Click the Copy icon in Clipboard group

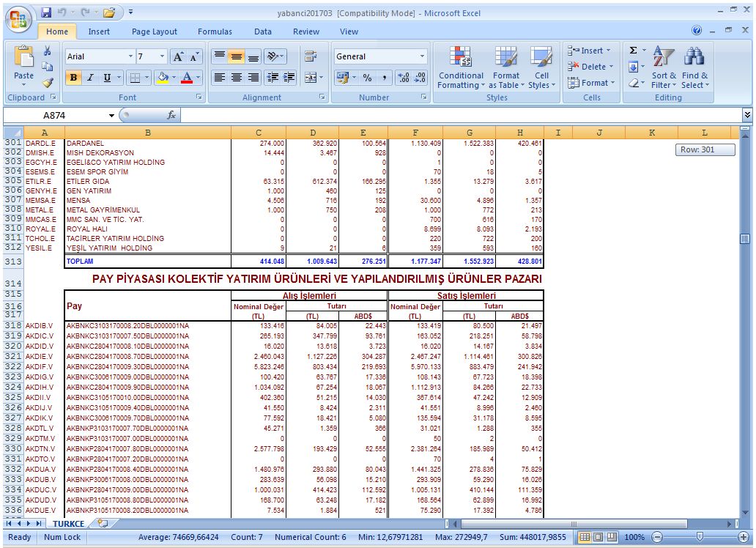coord(47,67)
